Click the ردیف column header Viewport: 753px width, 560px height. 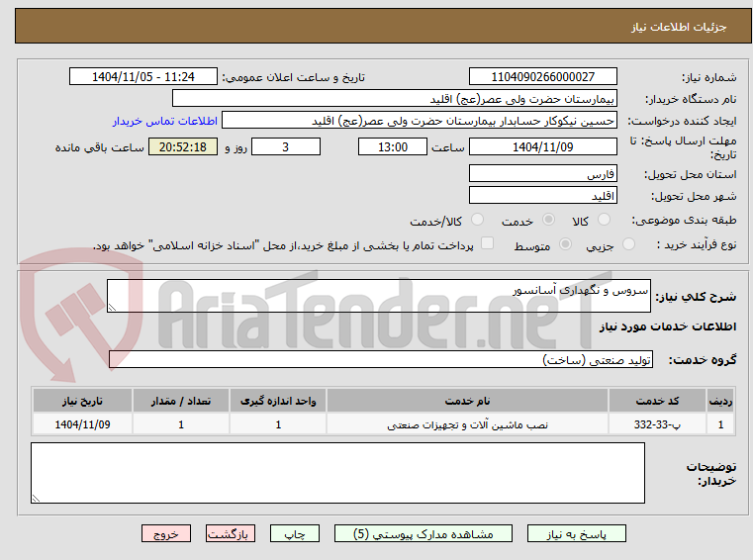pyautogui.click(x=720, y=401)
